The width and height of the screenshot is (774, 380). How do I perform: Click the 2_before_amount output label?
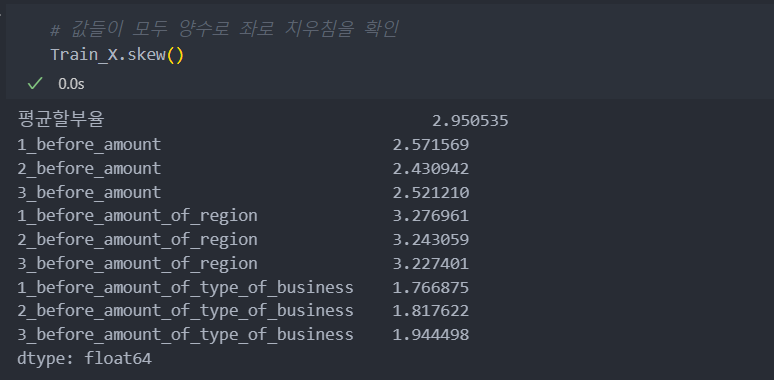(x=89, y=168)
